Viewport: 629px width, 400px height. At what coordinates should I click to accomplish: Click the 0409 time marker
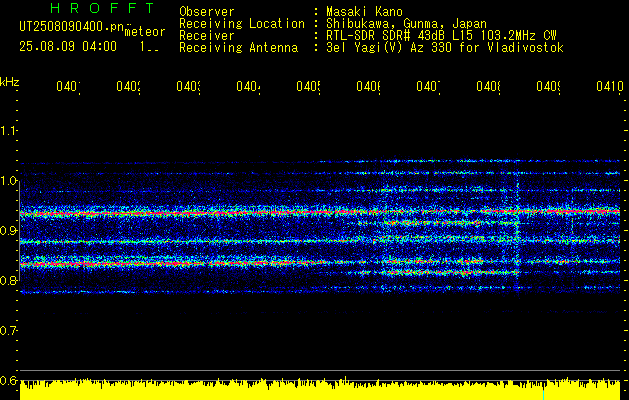coord(548,87)
